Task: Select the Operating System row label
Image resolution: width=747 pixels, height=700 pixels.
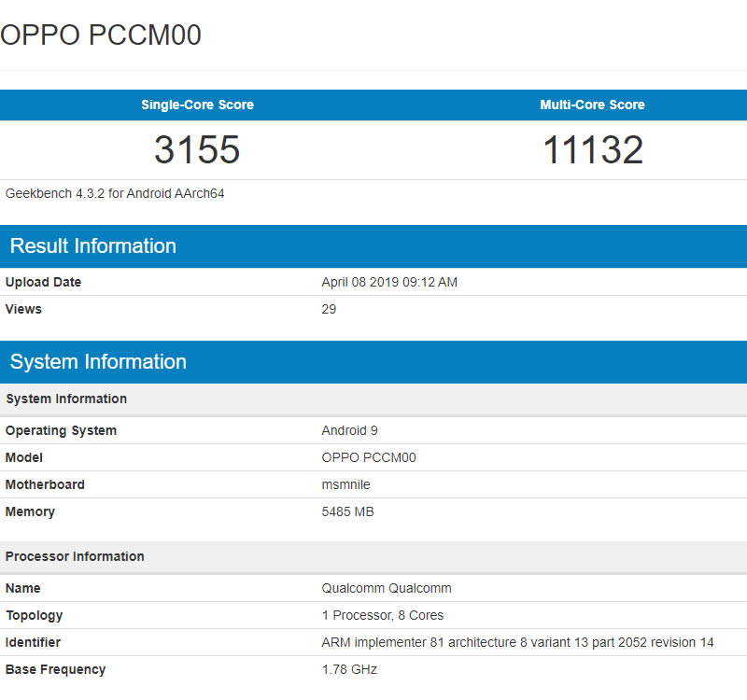Action: [x=61, y=430]
